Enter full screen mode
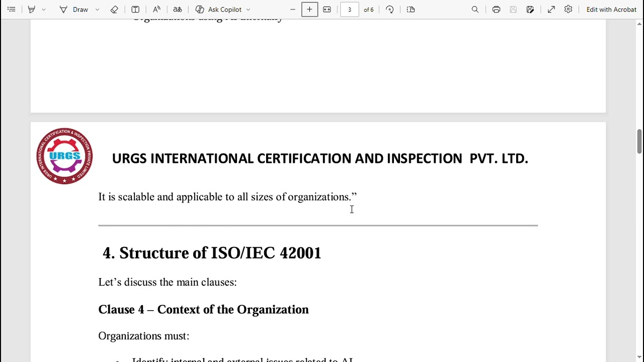Viewport: 644px width, 362px height. coord(551,10)
